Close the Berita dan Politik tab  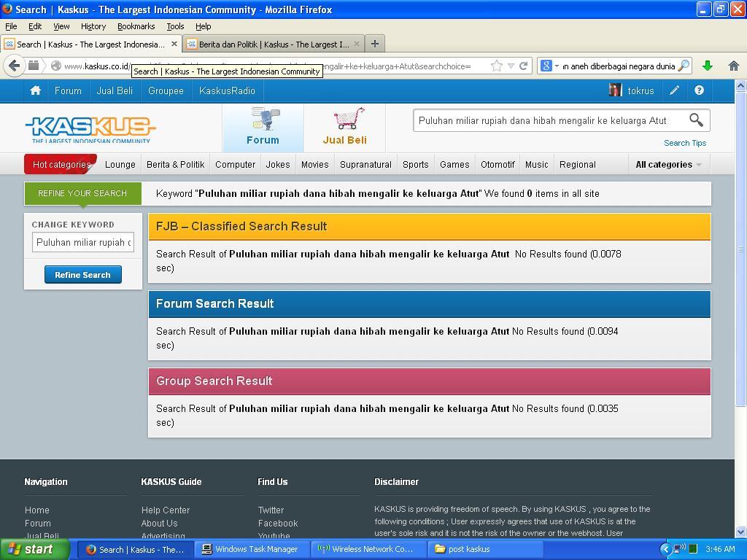pos(356,44)
